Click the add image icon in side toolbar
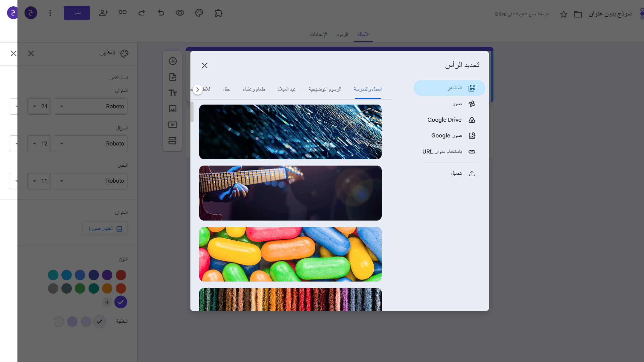This screenshot has height=362, width=644. tap(173, 109)
